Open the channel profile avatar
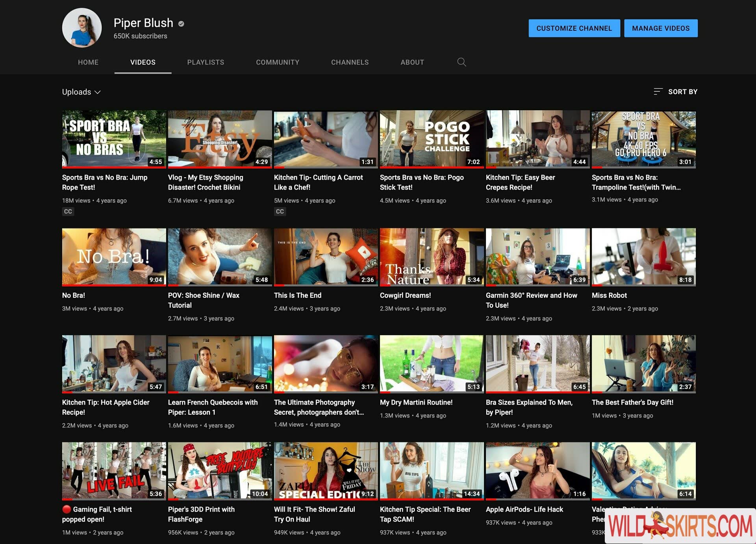Image resolution: width=756 pixels, height=544 pixels. [82, 28]
